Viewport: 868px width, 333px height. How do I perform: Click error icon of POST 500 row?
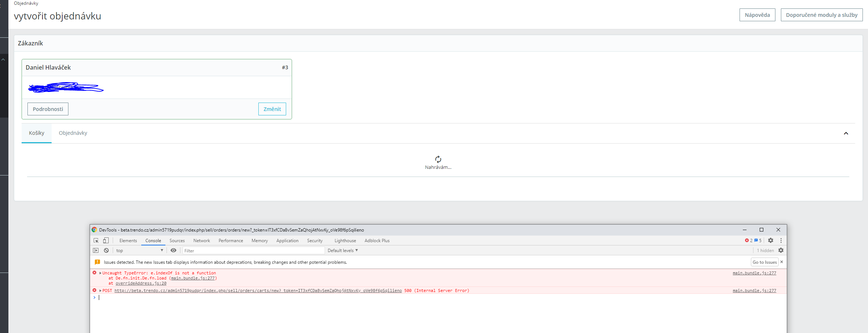point(94,290)
